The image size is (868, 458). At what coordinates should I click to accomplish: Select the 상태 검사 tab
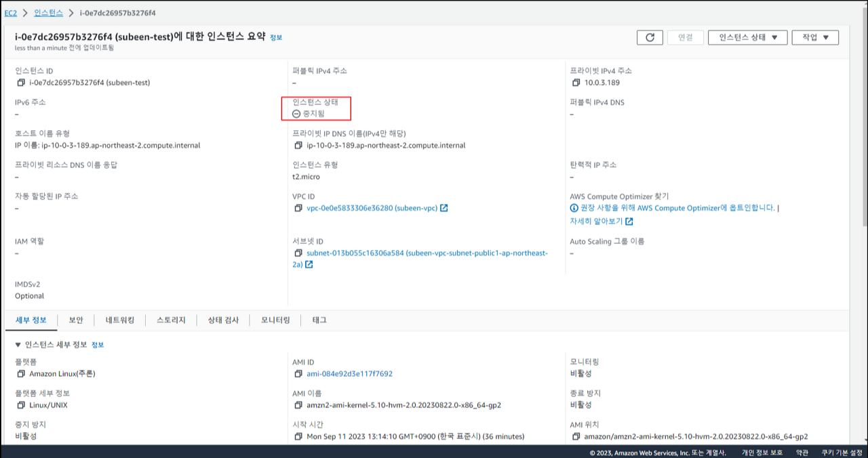coord(223,320)
